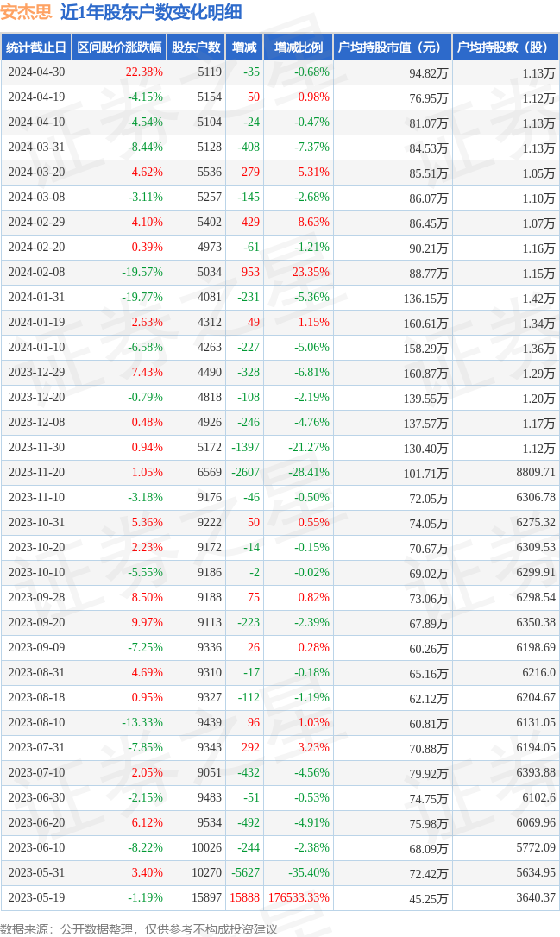Select the 2024-04-30 date cell

pyautogui.click(x=36, y=72)
